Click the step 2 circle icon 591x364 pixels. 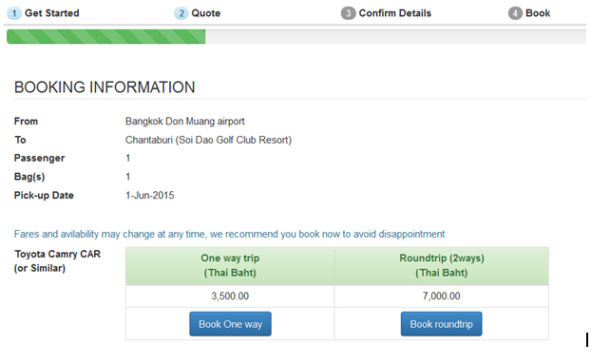click(181, 13)
